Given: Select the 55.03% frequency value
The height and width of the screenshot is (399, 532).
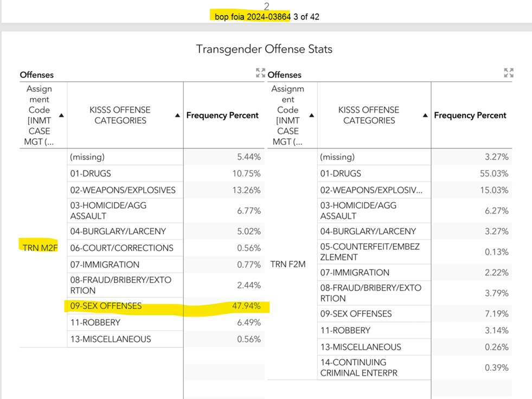Looking at the screenshot, I should 494,173.
